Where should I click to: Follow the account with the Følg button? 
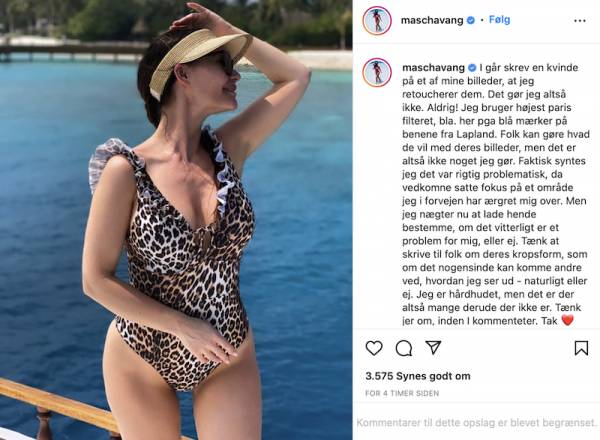(499, 20)
